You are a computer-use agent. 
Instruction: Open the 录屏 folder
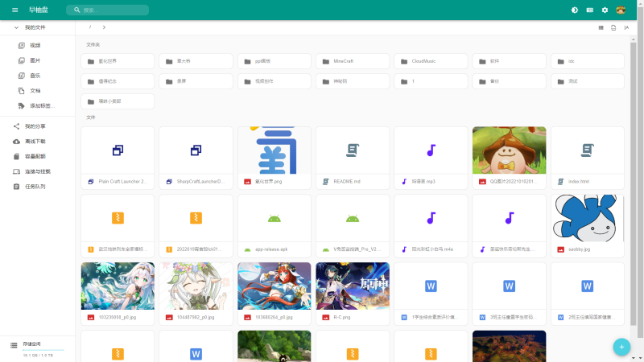click(x=196, y=81)
